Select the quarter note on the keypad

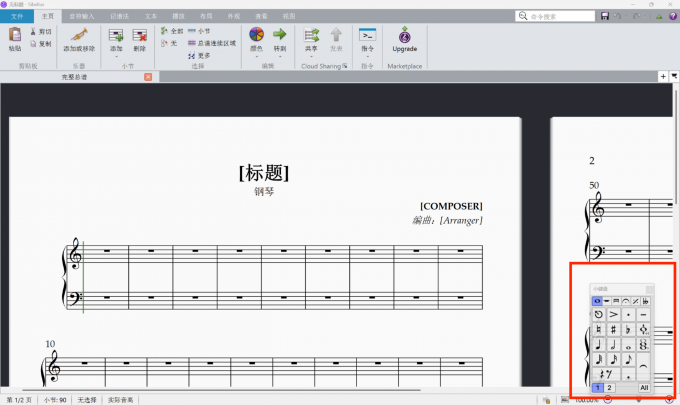tap(599, 344)
